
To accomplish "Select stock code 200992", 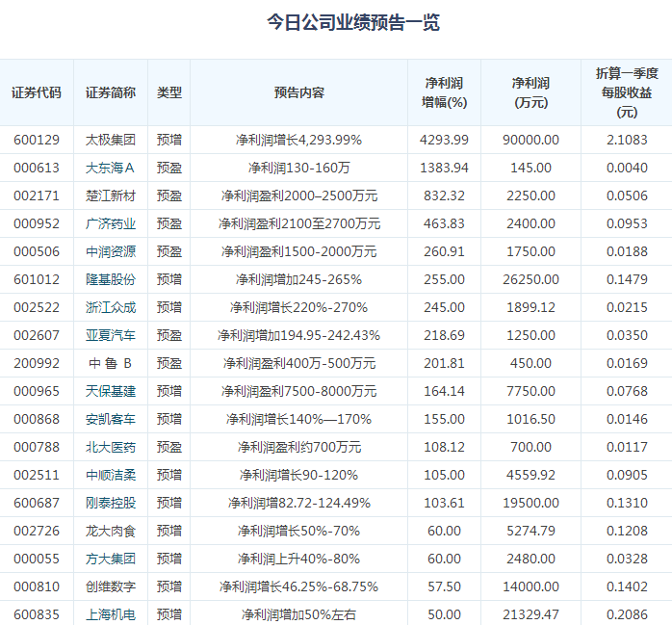I will [37, 363].
